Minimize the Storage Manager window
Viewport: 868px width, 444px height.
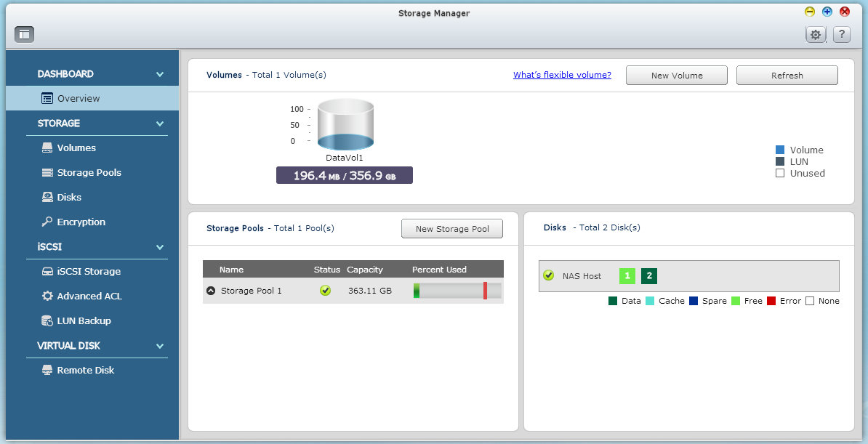click(x=810, y=12)
